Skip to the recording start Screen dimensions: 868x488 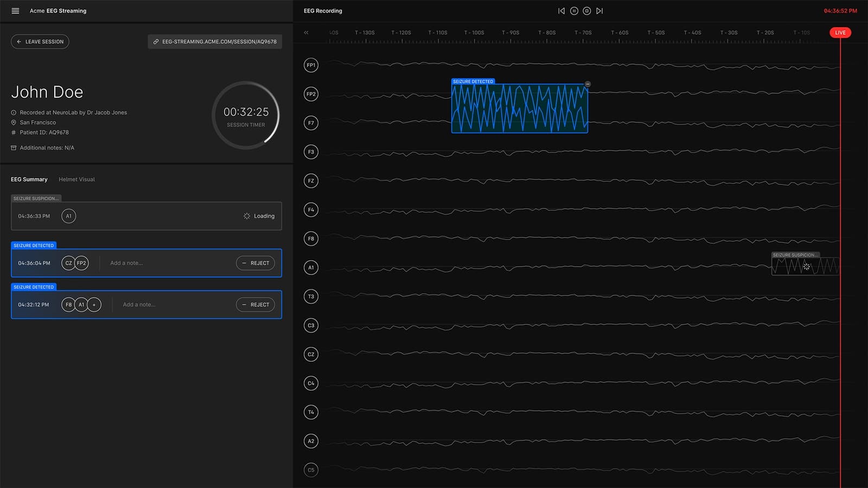click(561, 11)
